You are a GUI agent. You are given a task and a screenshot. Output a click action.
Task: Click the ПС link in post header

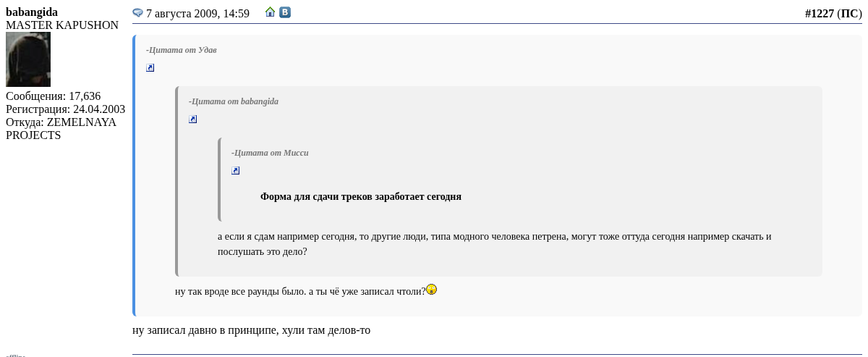point(849,13)
